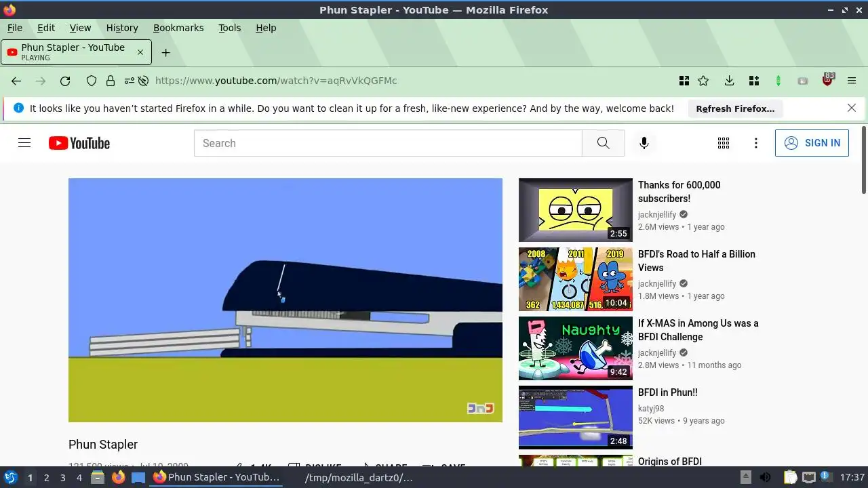Open Thanks for 600,000 subscribers thumbnail
868x488 pixels.
(x=576, y=210)
